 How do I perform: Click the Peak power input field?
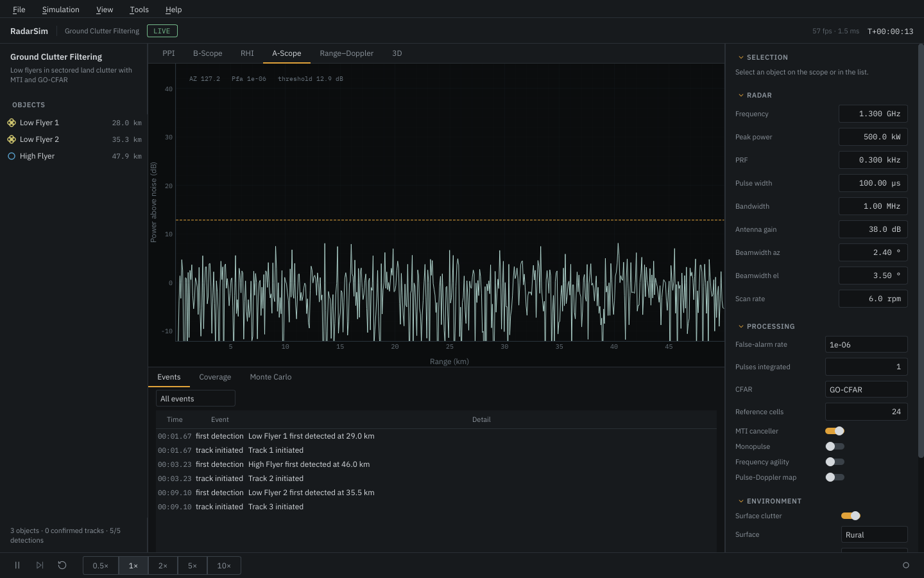click(x=873, y=137)
